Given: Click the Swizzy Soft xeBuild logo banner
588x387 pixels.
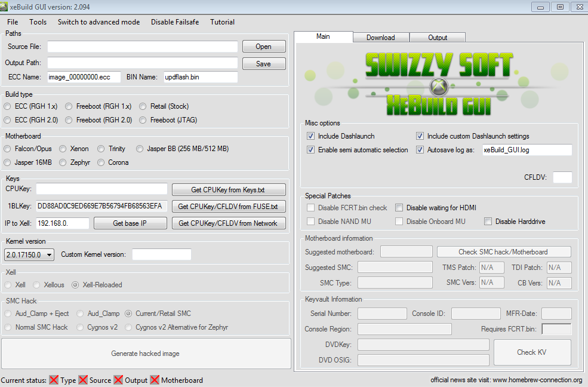Looking at the screenshot, I should click(x=438, y=83).
